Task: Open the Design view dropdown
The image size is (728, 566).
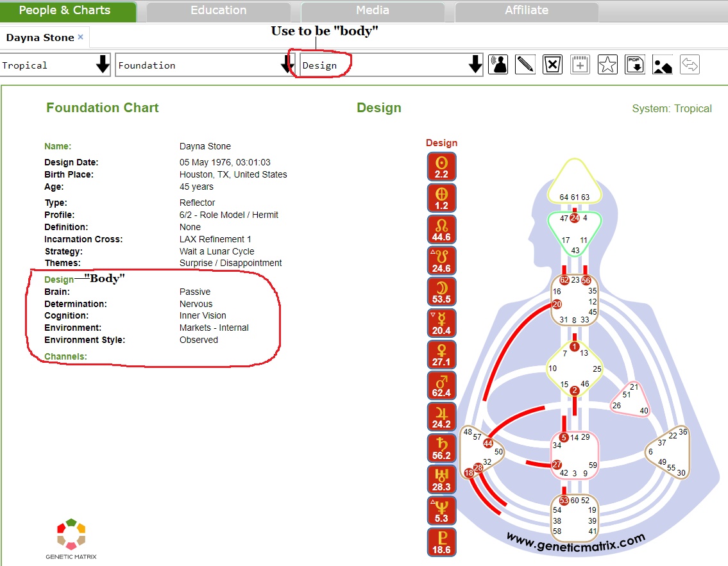Action: tap(391, 65)
